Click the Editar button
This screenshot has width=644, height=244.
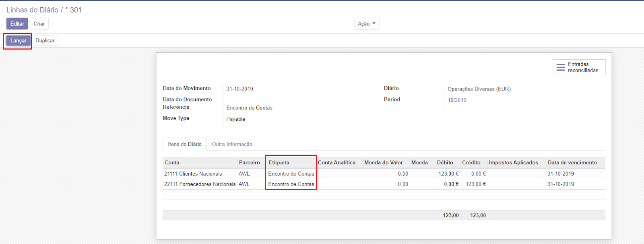(17, 24)
